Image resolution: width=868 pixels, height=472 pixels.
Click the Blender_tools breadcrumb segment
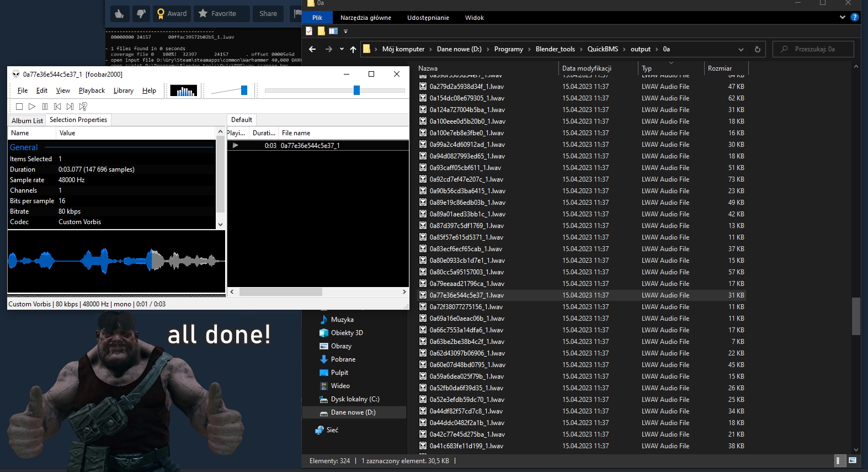(555, 49)
